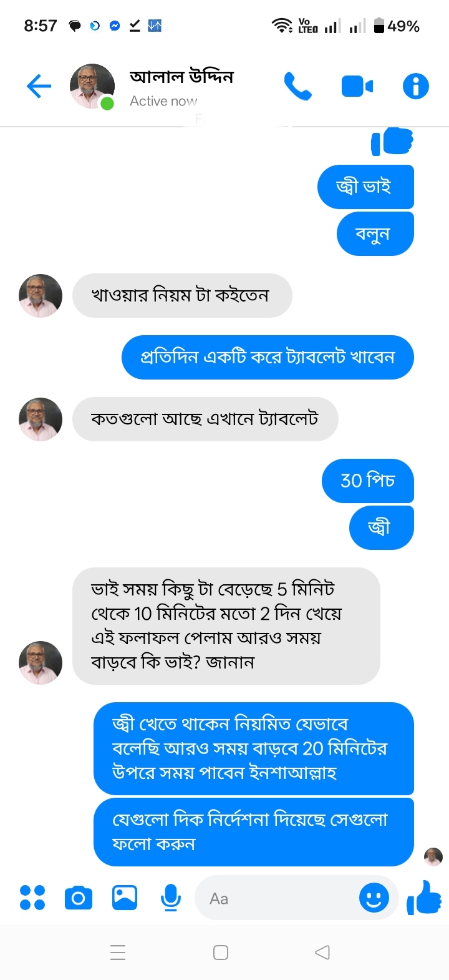449x980 pixels.
Task: Select the sent message '30 পিচ'
Action: point(368,481)
